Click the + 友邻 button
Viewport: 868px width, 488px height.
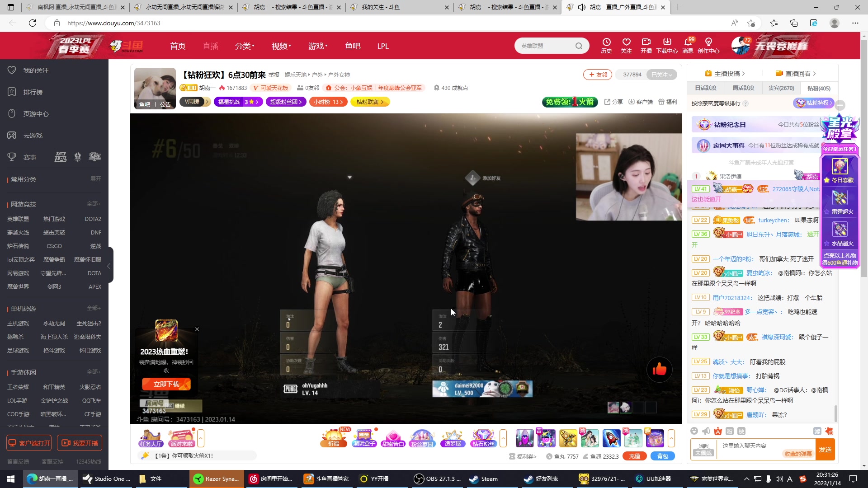point(598,75)
